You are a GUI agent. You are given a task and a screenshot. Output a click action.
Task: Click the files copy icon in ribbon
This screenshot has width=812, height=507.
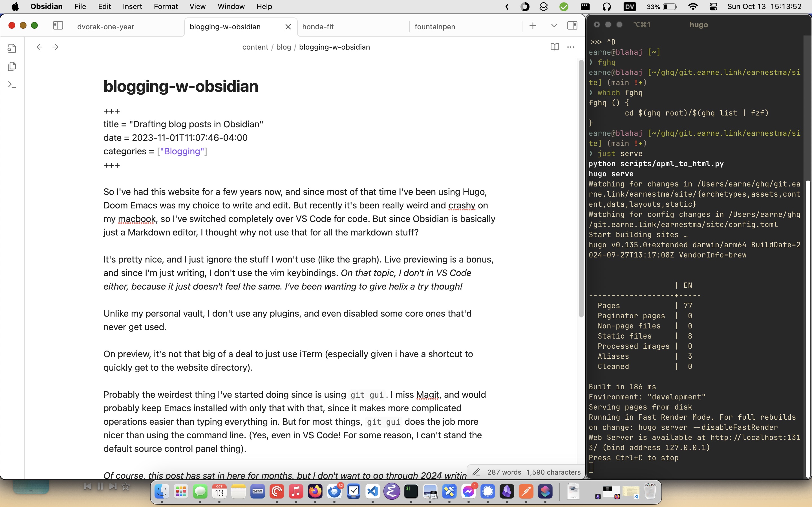pos(12,66)
